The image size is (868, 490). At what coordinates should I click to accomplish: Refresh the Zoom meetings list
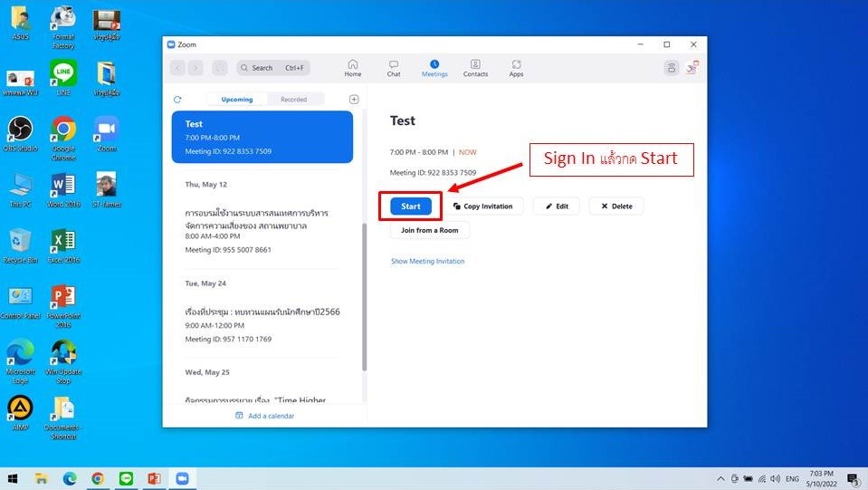[177, 100]
